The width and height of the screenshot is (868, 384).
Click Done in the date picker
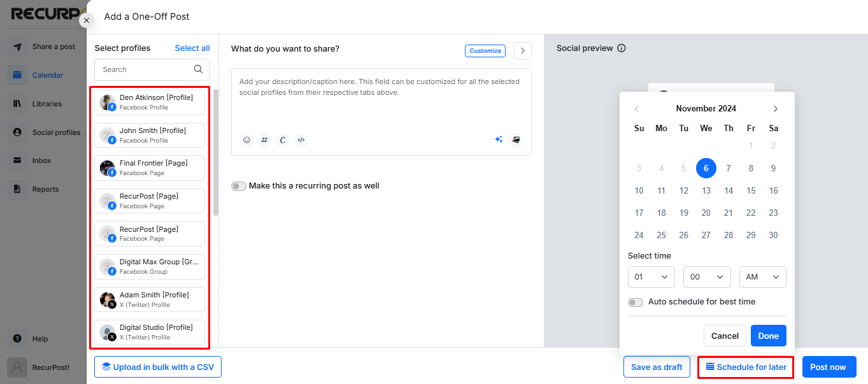[769, 336]
